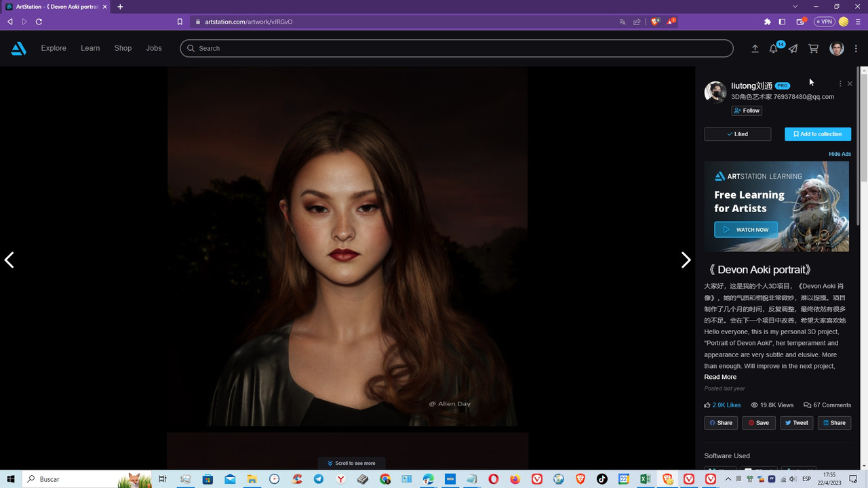The height and width of the screenshot is (488, 868).
Task: Open TikTok from the taskbar
Action: click(x=601, y=479)
